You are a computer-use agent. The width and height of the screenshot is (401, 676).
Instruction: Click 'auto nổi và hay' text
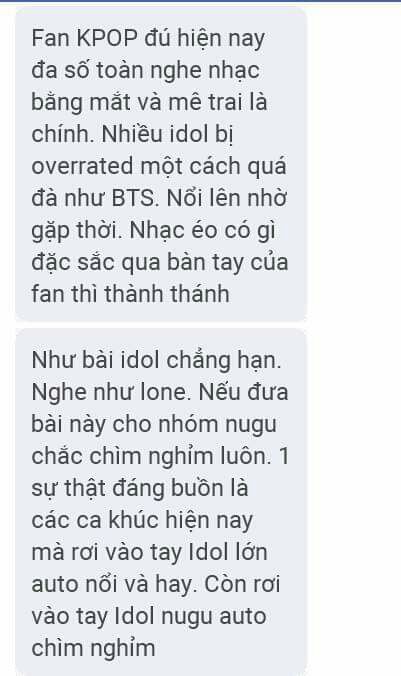click(112, 585)
